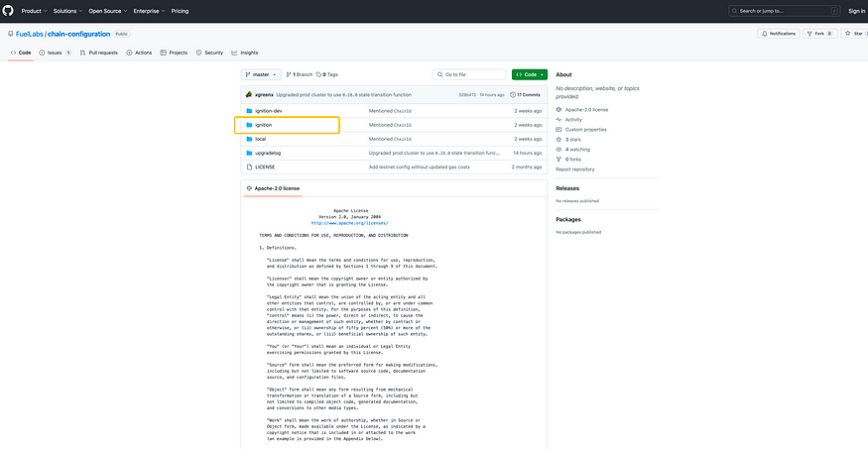Click the Notifications button
The image size is (868, 449).
pyautogui.click(x=779, y=34)
